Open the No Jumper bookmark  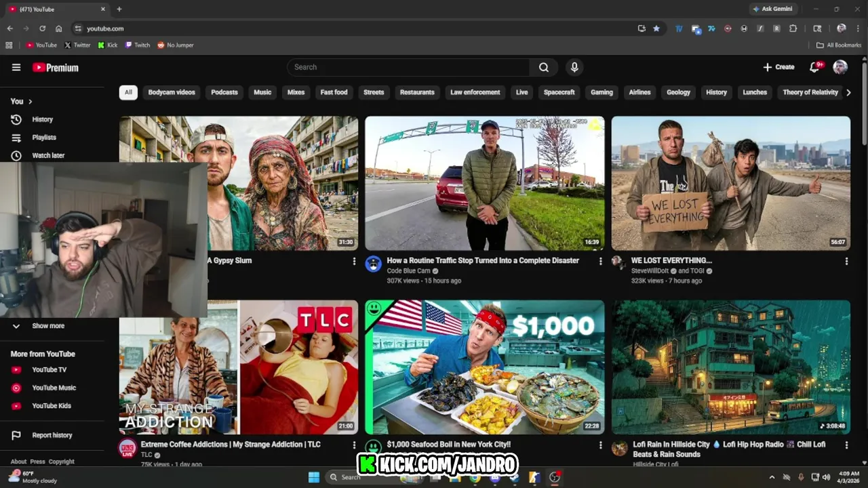(x=176, y=45)
